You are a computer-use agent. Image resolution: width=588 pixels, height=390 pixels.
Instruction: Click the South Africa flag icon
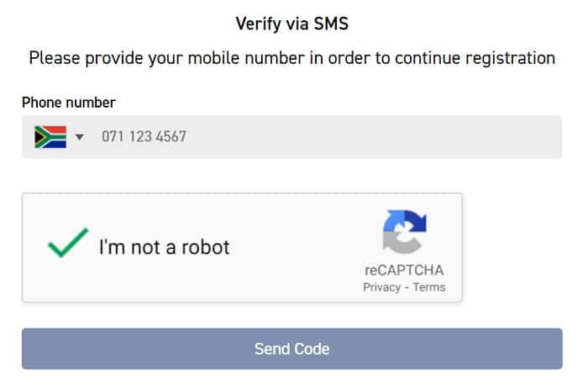click(x=50, y=137)
